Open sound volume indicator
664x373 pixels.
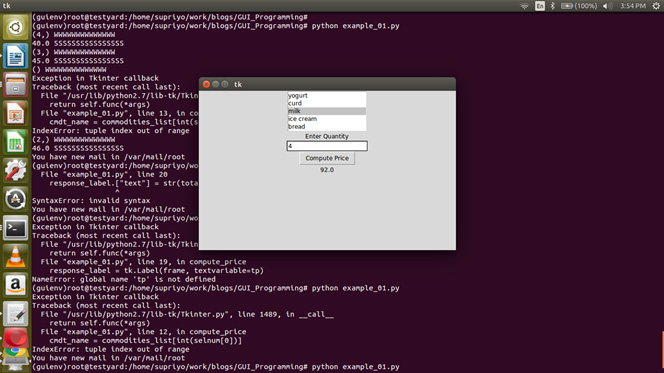(607, 6)
